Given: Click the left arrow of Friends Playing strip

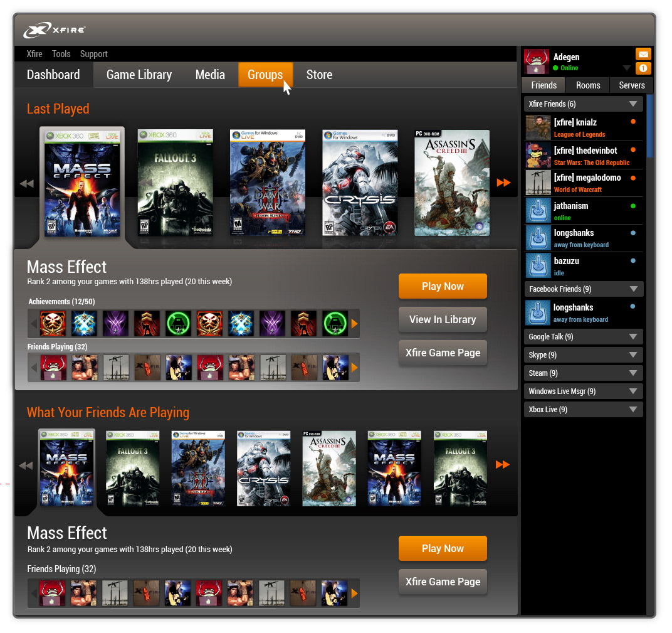Looking at the screenshot, I should (x=34, y=368).
